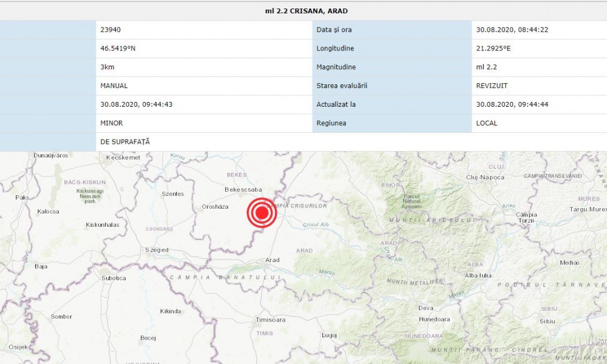
Task: Click Alba Iulia label on map
Action: pos(478,275)
